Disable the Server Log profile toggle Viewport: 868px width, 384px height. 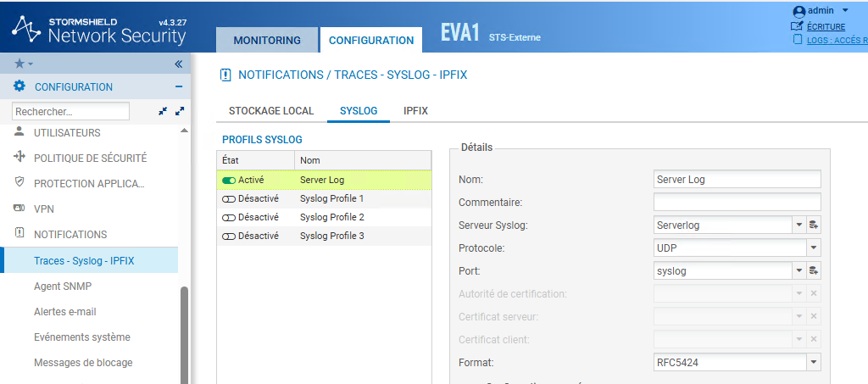[x=229, y=180]
